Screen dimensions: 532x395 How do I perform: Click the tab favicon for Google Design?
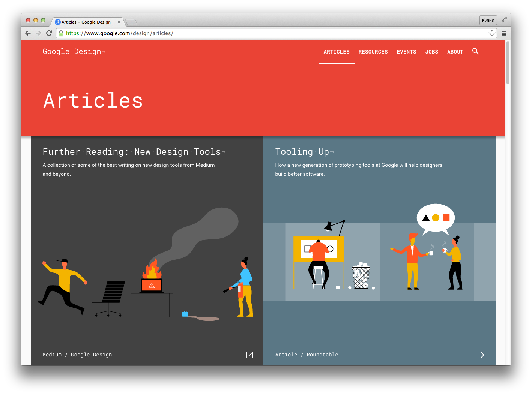(x=58, y=22)
